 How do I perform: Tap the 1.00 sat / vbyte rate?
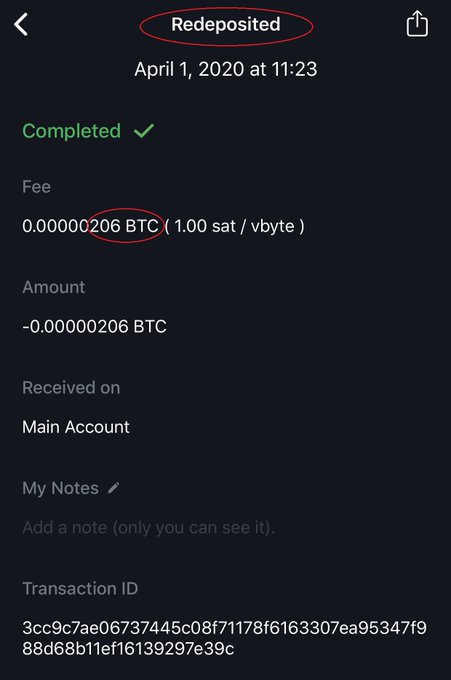click(235, 226)
